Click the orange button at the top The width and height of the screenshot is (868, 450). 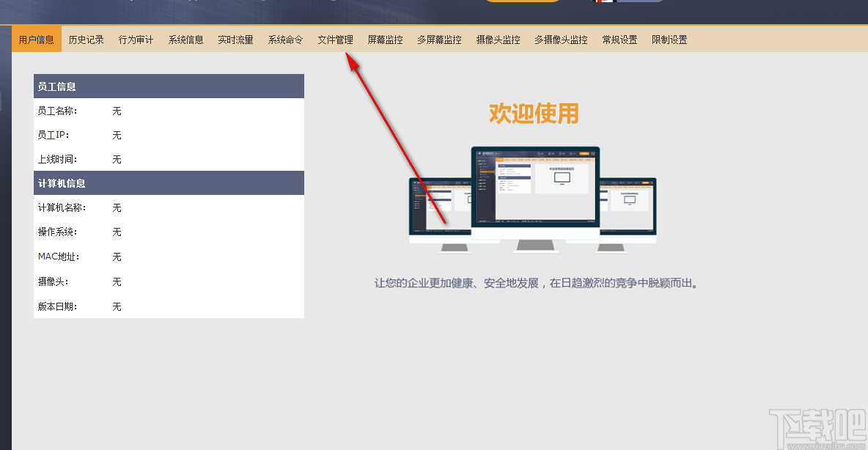(x=522, y=2)
